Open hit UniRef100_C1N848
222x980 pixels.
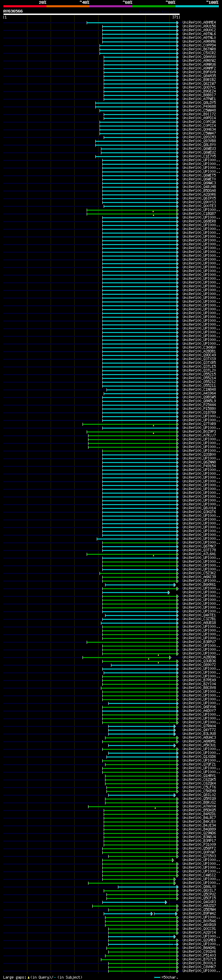[x=199, y=390]
